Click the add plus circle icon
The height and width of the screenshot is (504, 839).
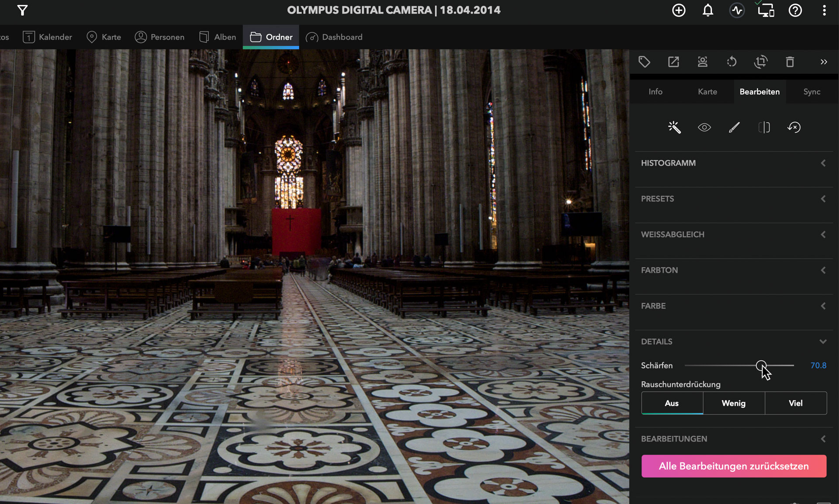[679, 10]
